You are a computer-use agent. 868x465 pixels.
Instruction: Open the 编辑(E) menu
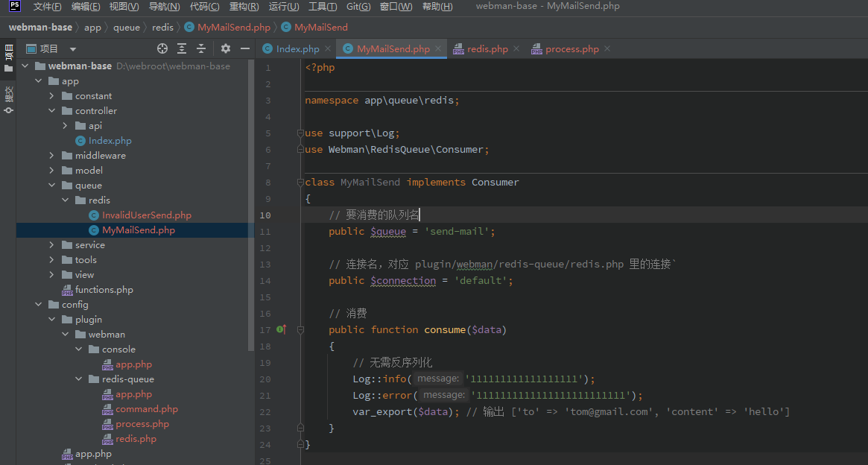click(86, 6)
